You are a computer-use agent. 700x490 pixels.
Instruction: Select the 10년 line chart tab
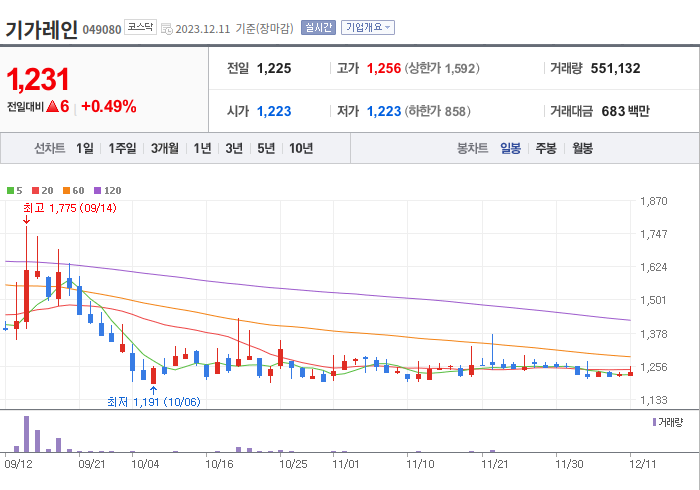(x=301, y=148)
